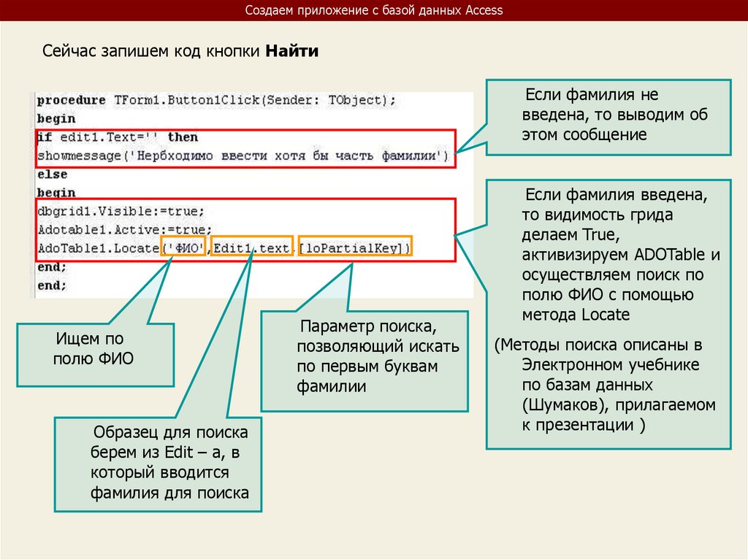Screen dimensions: 748x560
Task: Click the callout 'Если фамилия не введена'
Action: pyautogui.click(x=608, y=118)
